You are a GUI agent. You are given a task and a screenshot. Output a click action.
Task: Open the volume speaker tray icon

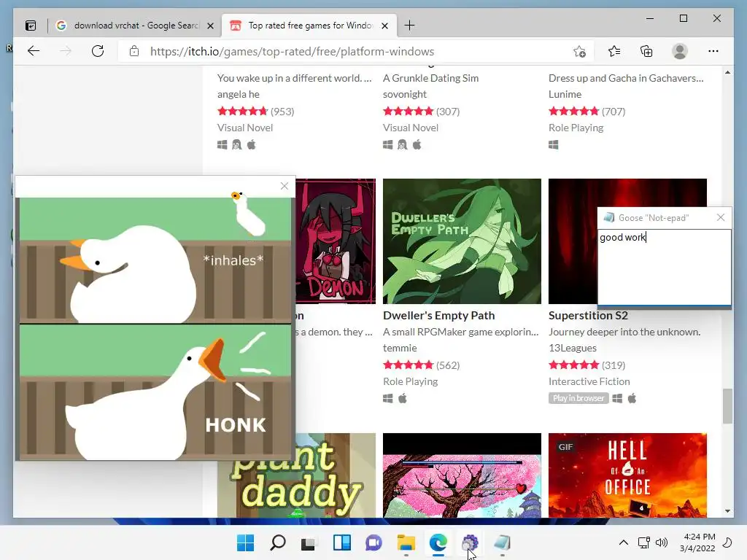(661, 542)
